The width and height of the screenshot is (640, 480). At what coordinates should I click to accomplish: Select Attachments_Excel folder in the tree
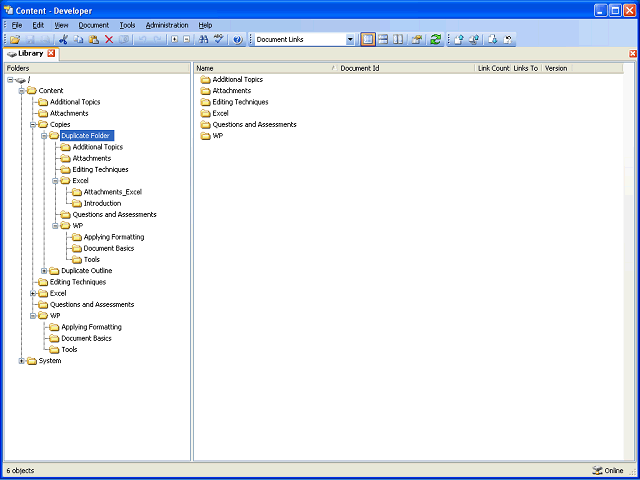[x=113, y=192]
